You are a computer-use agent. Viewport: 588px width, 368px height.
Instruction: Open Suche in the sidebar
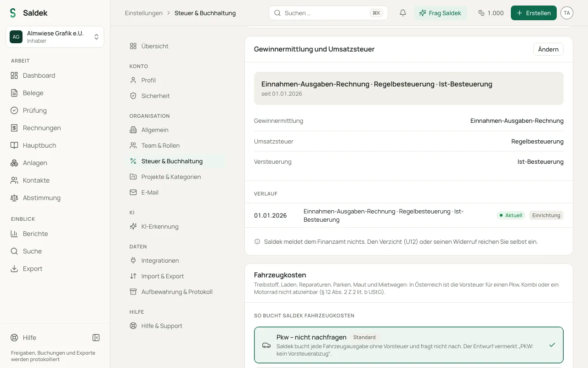[x=55, y=251]
